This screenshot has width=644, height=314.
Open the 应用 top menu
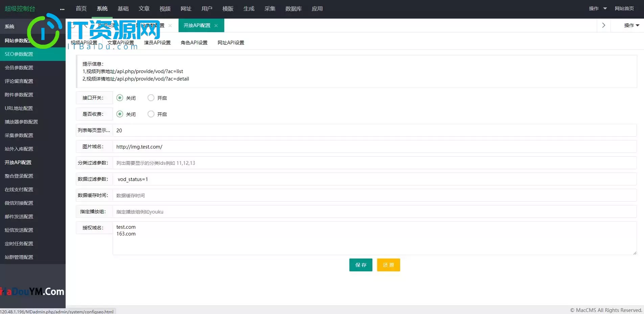click(317, 9)
